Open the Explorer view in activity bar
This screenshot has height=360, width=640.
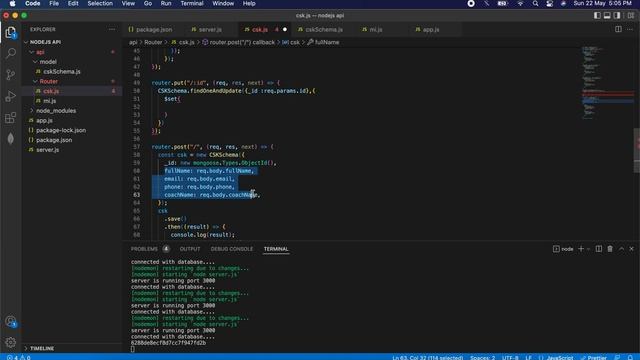(x=11, y=33)
